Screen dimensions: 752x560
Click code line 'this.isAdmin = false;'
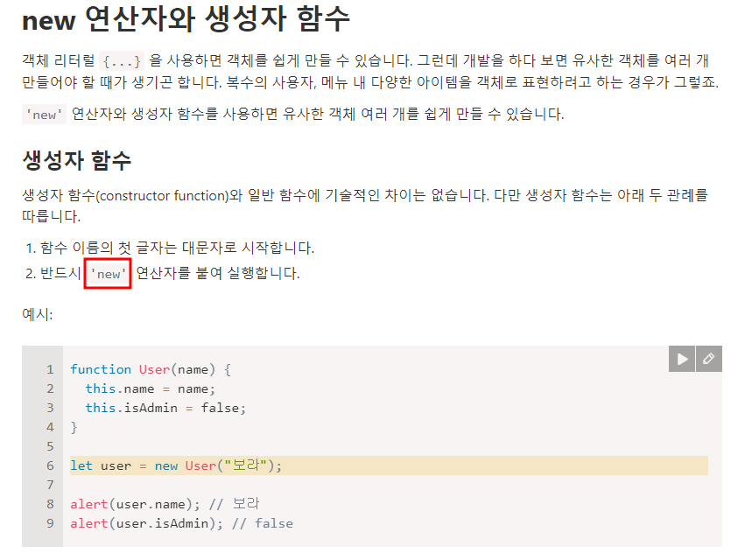pyautogui.click(x=165, y=408)
